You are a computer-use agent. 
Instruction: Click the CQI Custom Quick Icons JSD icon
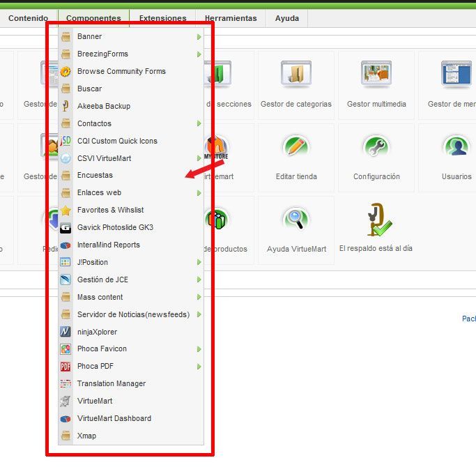[x=66, y=141]
